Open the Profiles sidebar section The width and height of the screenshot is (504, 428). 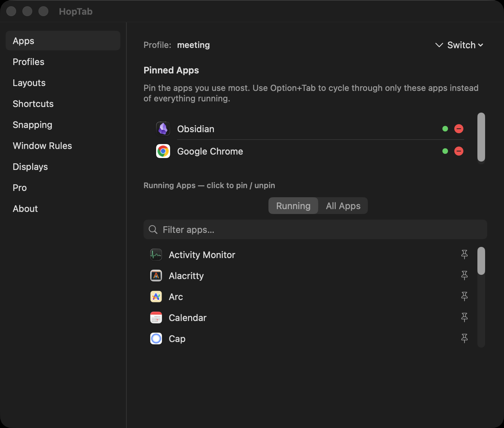coord(63,62)
